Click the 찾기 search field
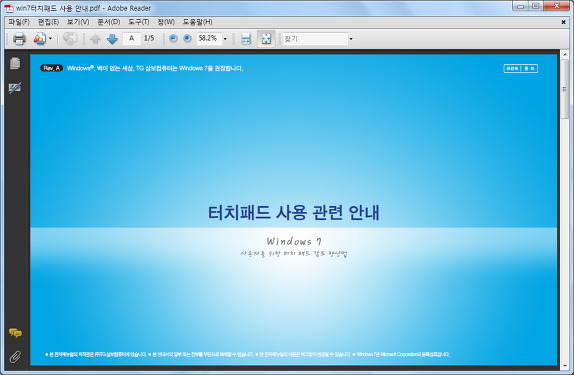 (315, 39)
